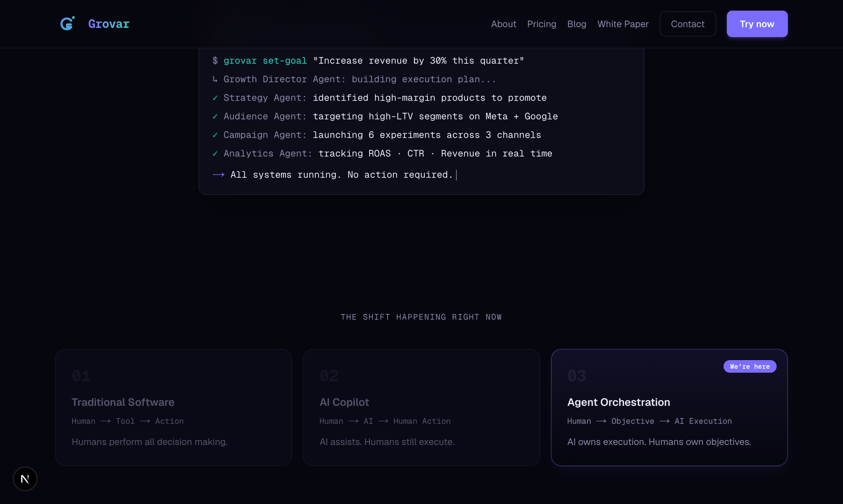Open the Blog link
Image resolution: width=843 pixels, height=504 pixels.
tap(576, 24)
